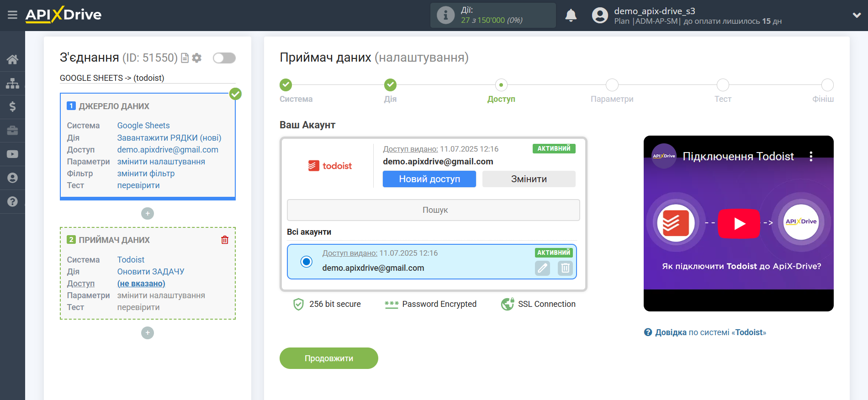Open profile icon in sidebar
Image resolution: width=868 pixels, height=400 pixels.
tap(12, 178)
